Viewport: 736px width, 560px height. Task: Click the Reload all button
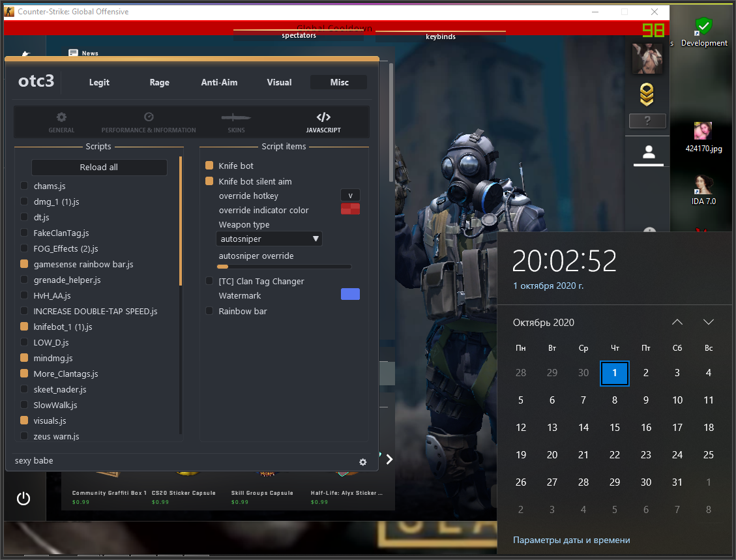click(99, 167)
